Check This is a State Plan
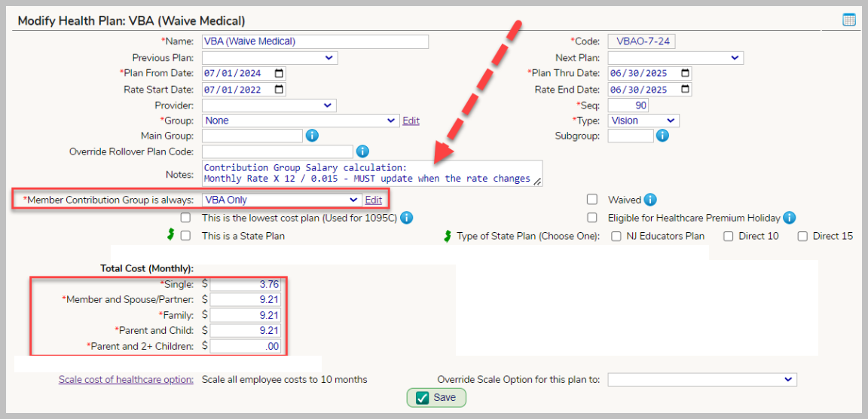The width and height of the screenshot is (868, 419). coord(185,236)
